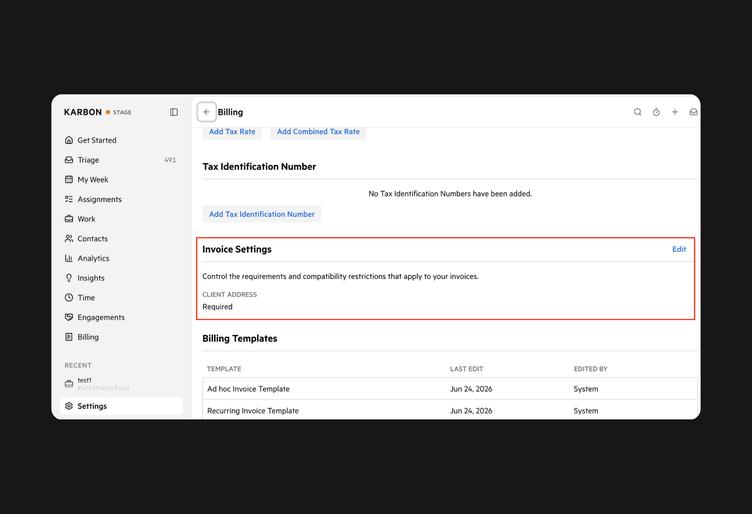Collapse the sidebar panel icon
The height and width of the screenshot is (514, 752).
pyautogui.click(x=174, y=112)
